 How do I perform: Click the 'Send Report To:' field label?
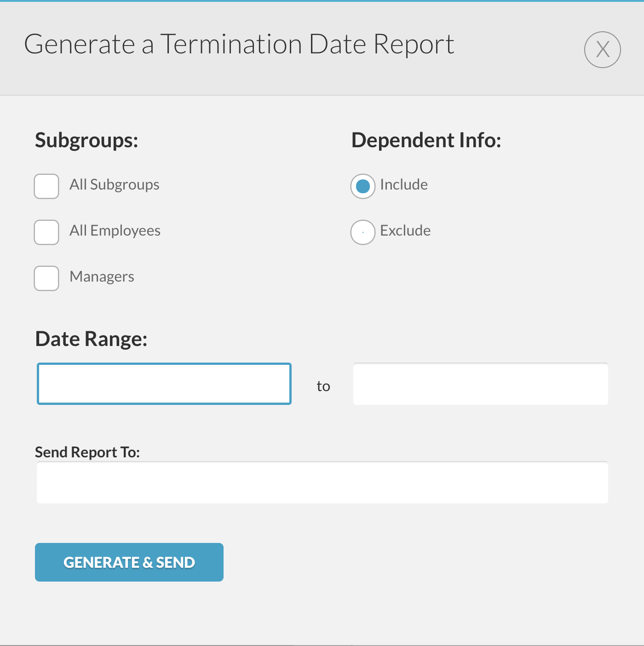coord(87,452)
